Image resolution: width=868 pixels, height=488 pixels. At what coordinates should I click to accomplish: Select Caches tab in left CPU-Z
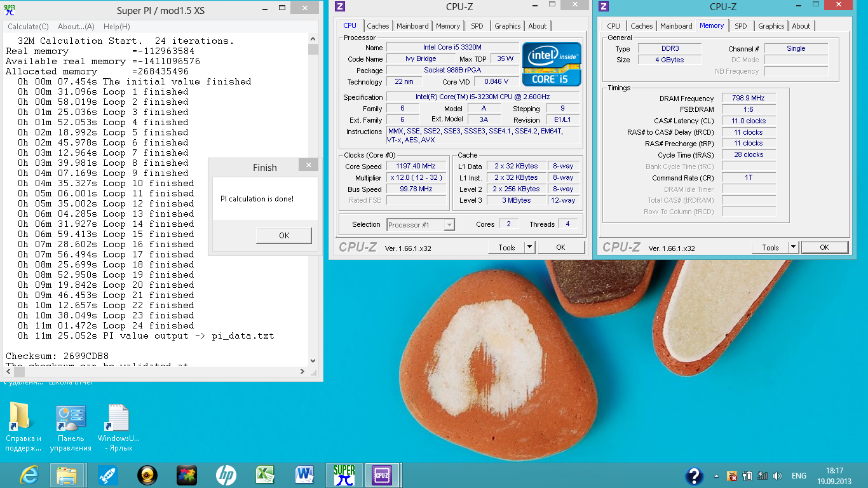click(377, 26)
